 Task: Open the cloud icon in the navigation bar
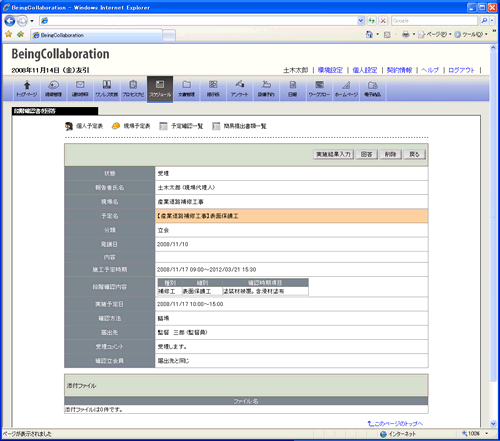tap(53, 89)
